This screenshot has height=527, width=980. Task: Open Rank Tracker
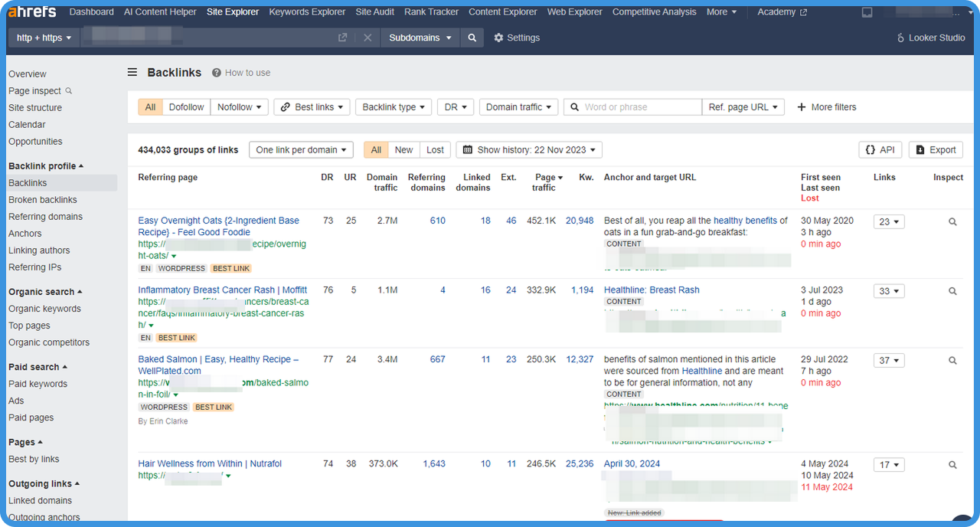432,12
